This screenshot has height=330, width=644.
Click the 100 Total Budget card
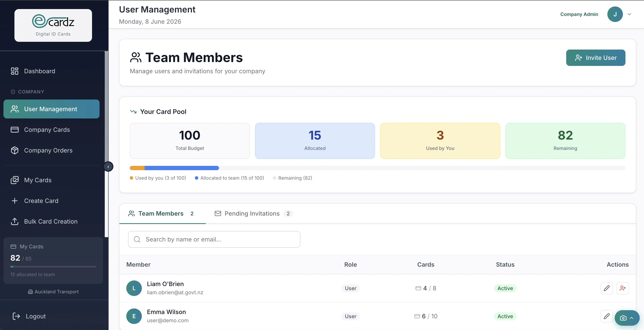click(190, 141)
